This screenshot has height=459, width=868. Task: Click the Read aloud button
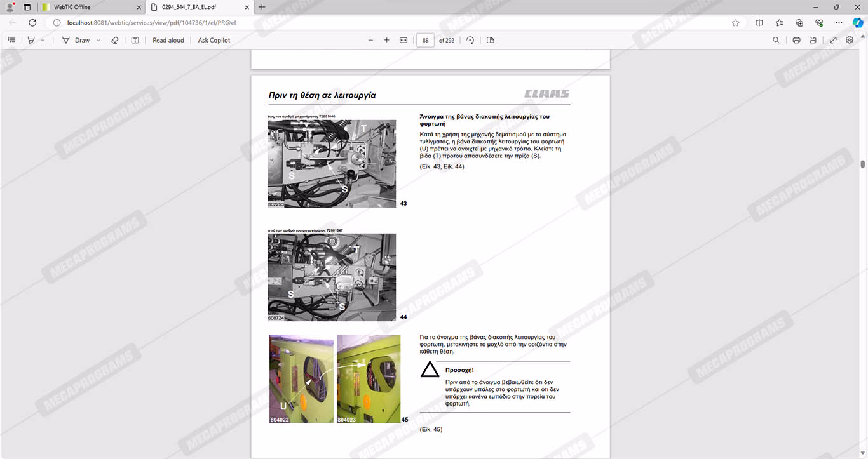[x=168, y=40]
